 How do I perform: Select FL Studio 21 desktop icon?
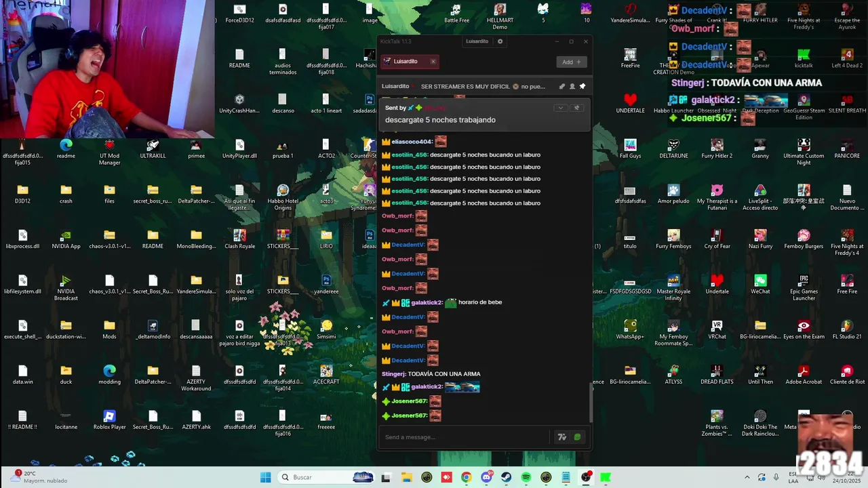point(847,330)
